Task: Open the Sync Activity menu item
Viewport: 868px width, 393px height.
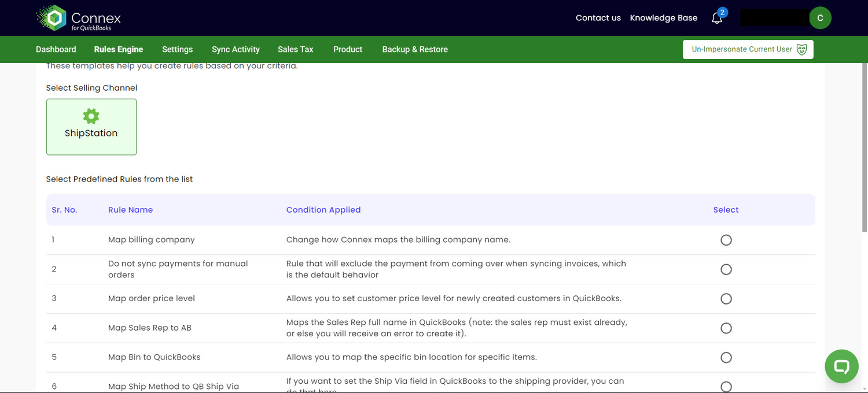Action: [236, 49]
